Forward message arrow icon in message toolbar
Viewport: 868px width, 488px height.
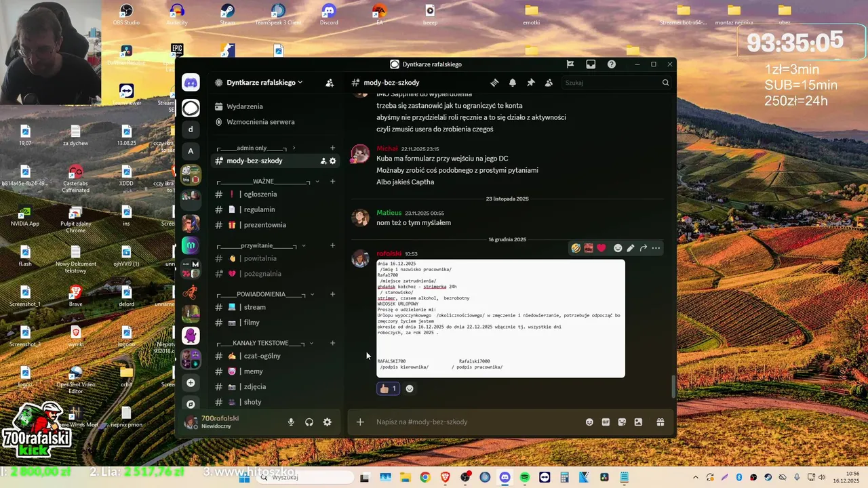click(644, 248)
